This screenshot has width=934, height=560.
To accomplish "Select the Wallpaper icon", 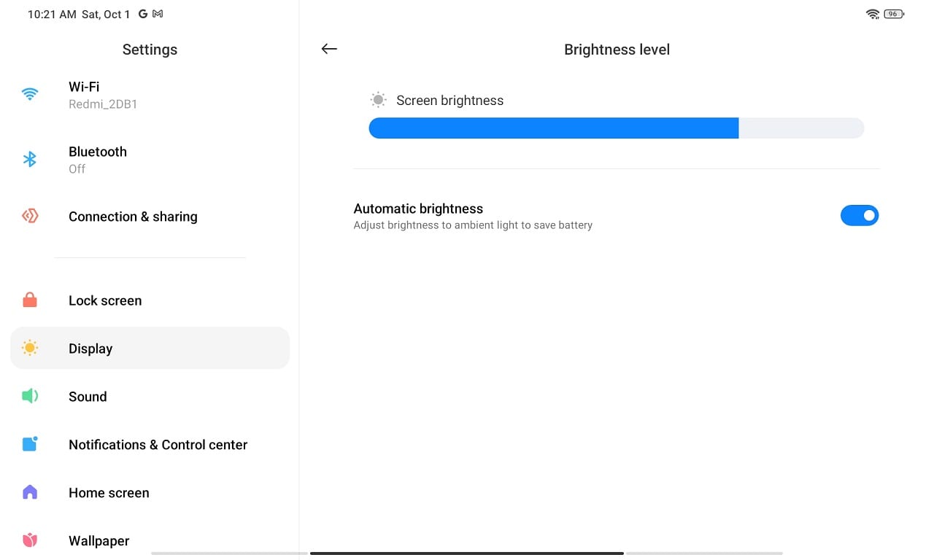I will click(x=29, y=540).
